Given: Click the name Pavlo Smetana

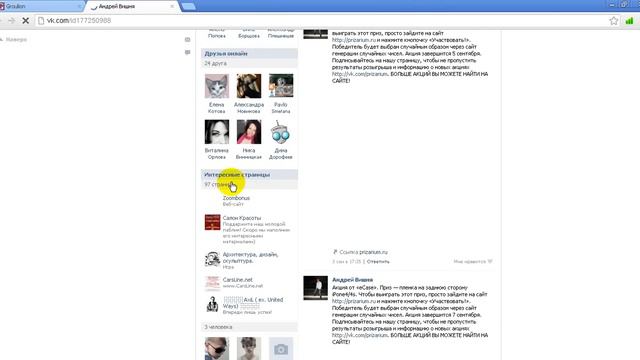Looking at the screenshot, I should pos(281,108).
